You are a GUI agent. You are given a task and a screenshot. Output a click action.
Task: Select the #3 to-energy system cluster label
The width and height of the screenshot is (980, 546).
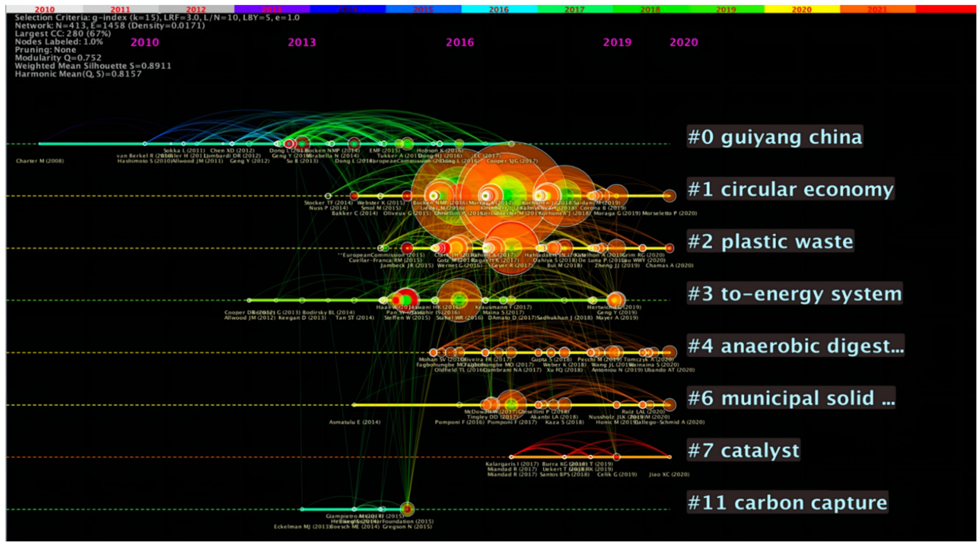click(x=794, y=294)
